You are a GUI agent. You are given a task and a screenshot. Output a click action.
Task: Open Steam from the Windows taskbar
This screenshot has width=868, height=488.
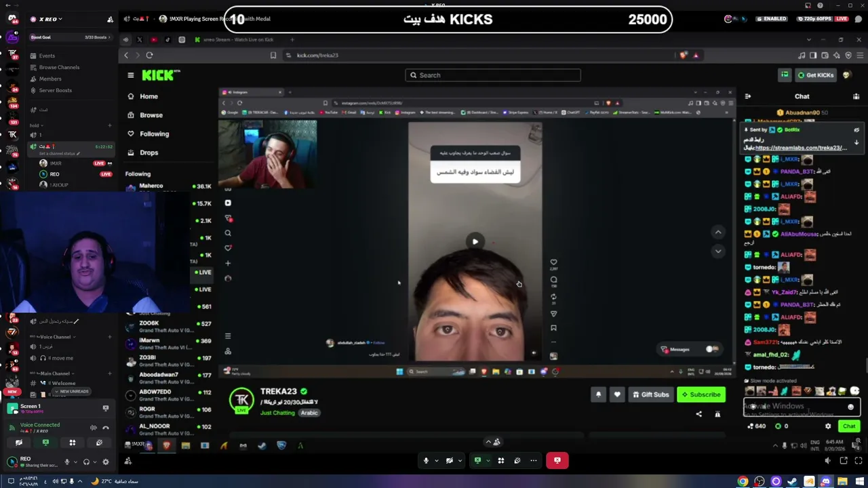pyautogui.click(x=792, y=482)
